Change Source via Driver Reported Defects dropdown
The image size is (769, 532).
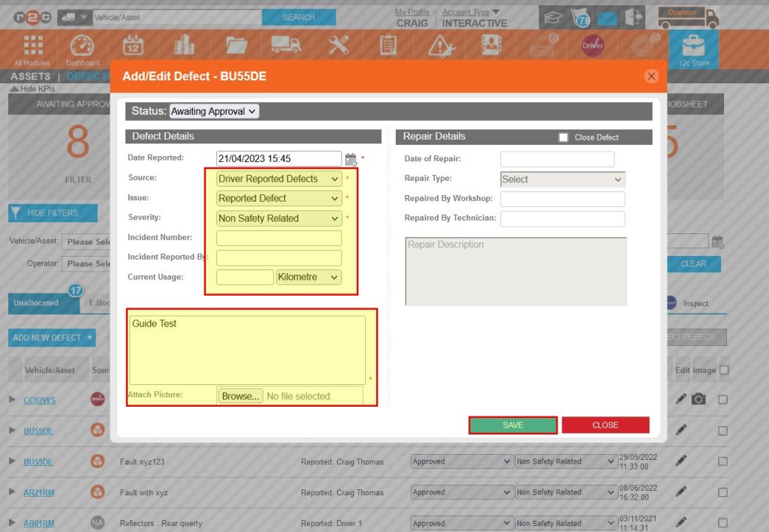click(x=278, y=179)
